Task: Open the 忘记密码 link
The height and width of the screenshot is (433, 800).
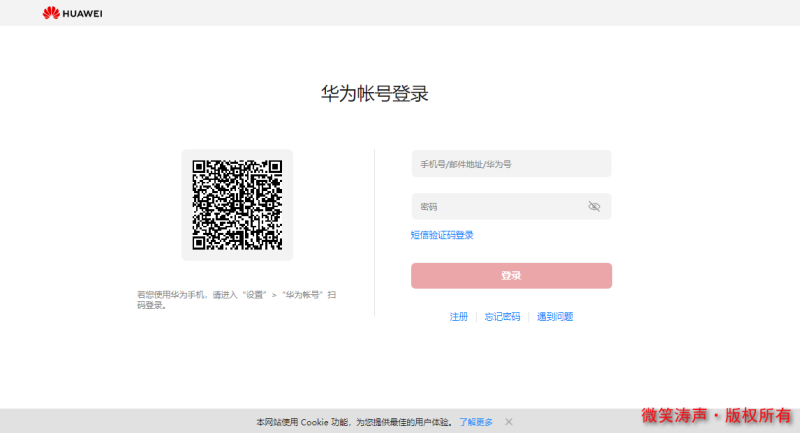Action: point(502,317)
